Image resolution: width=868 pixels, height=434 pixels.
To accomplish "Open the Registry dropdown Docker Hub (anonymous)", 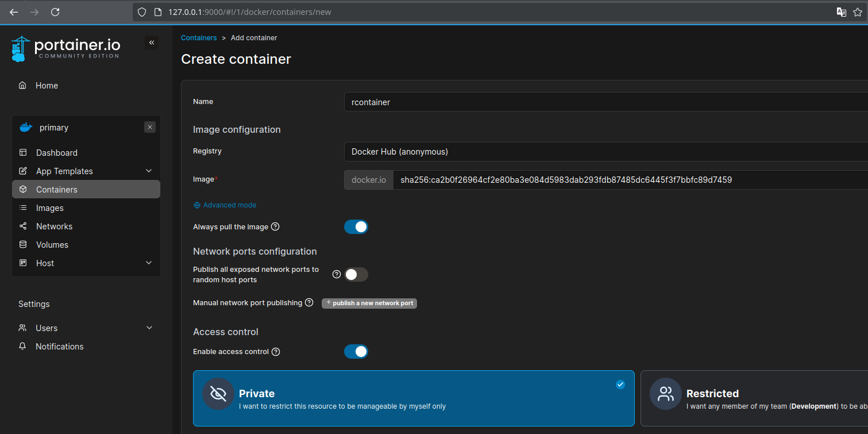I will pyautogui.click(x=605, y=152).
